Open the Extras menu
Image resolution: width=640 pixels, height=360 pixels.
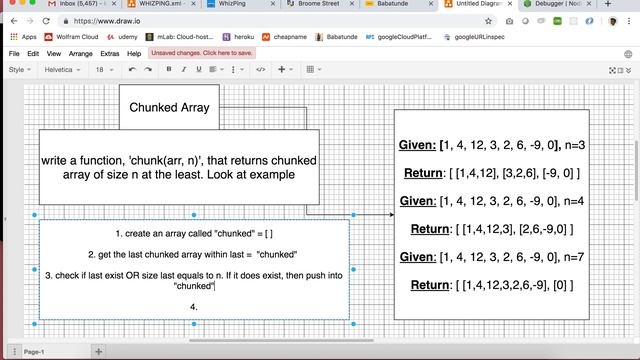coord(110,53)
